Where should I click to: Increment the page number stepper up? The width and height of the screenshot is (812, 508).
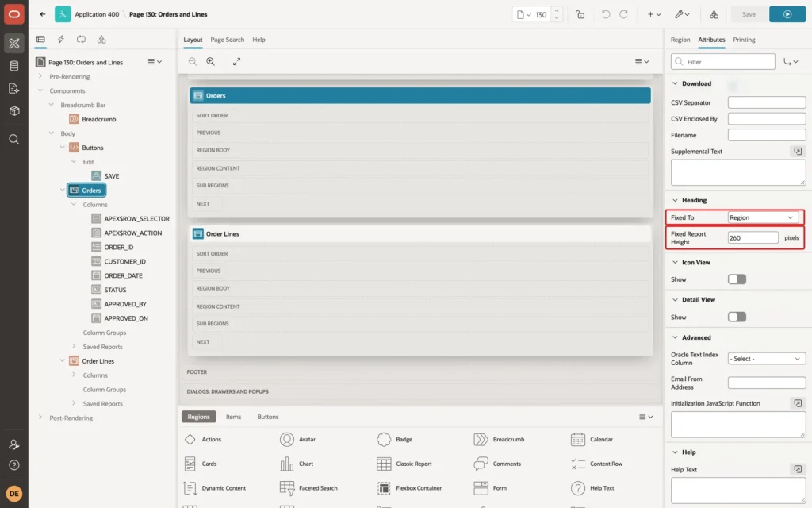click(x=557, y=10)
